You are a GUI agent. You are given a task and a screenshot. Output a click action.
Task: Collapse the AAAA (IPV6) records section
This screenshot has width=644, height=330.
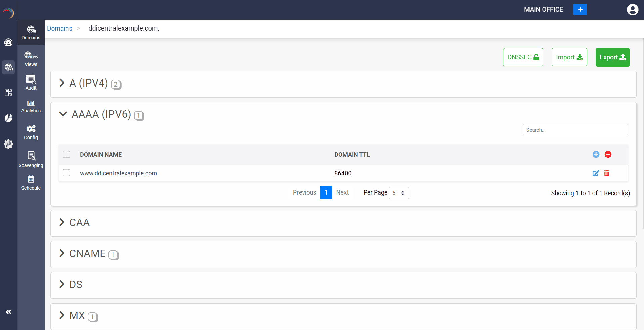click(x=101, y=114)
